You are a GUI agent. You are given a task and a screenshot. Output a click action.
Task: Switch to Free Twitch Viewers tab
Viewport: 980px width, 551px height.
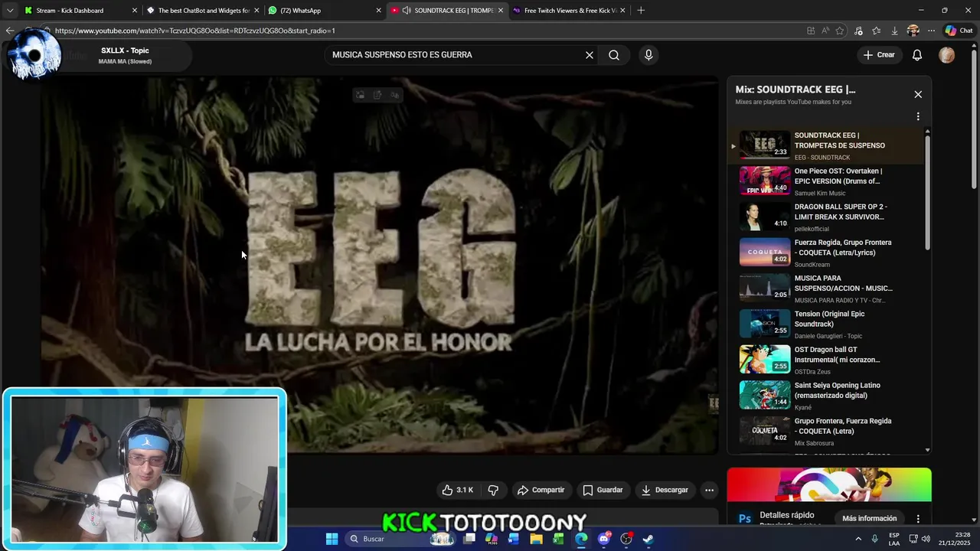pos(568,10)
